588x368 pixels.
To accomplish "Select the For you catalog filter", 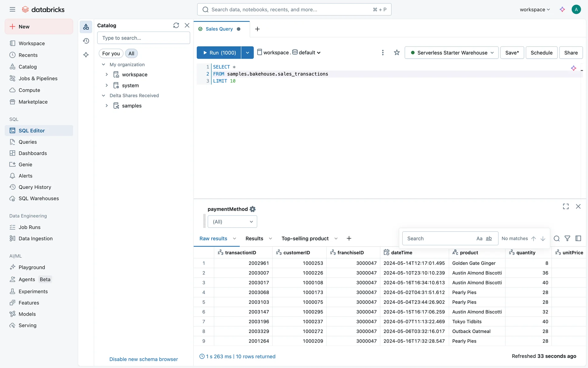I will tap(111, 53).
